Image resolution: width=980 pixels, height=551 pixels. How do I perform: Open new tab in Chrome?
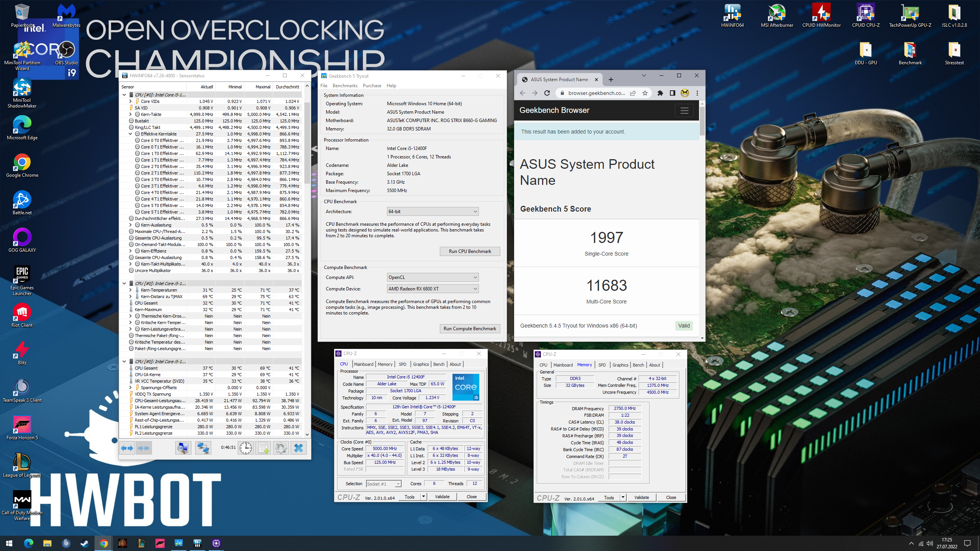pos(611,80)
